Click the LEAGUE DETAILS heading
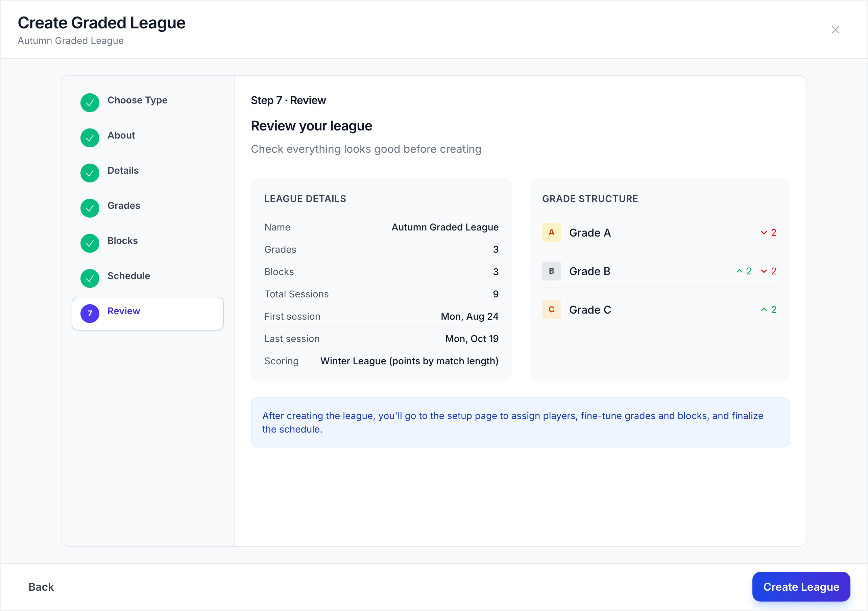Image resolution: width=868 pixels, height=611 pixels. 305,199
